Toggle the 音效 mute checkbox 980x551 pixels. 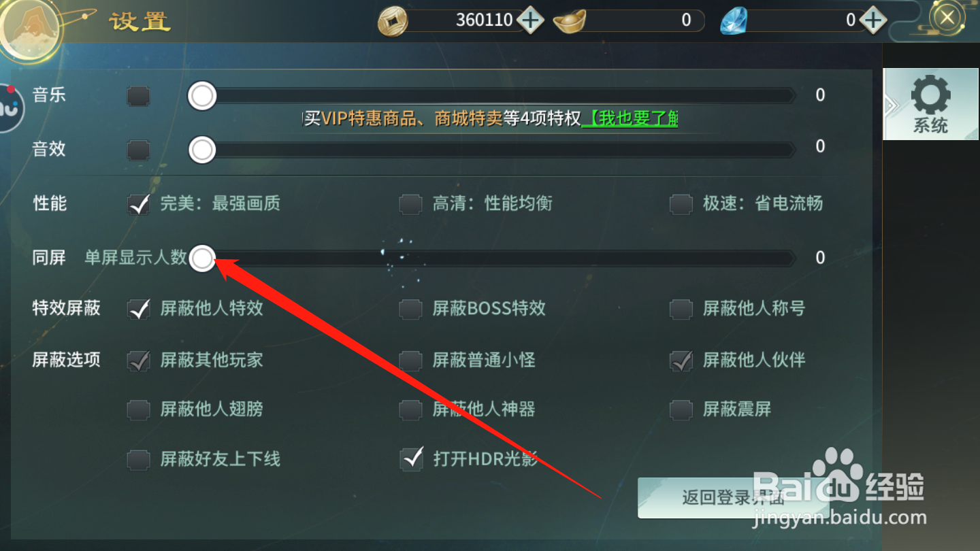tap(139, 150)
